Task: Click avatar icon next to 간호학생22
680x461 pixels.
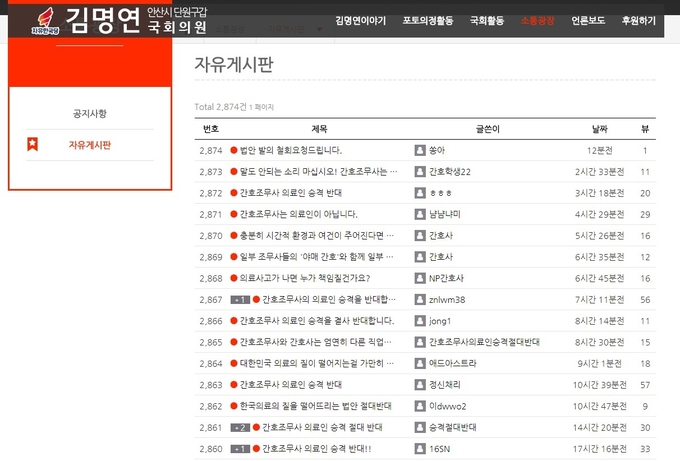Action: [x=420, y=172]
